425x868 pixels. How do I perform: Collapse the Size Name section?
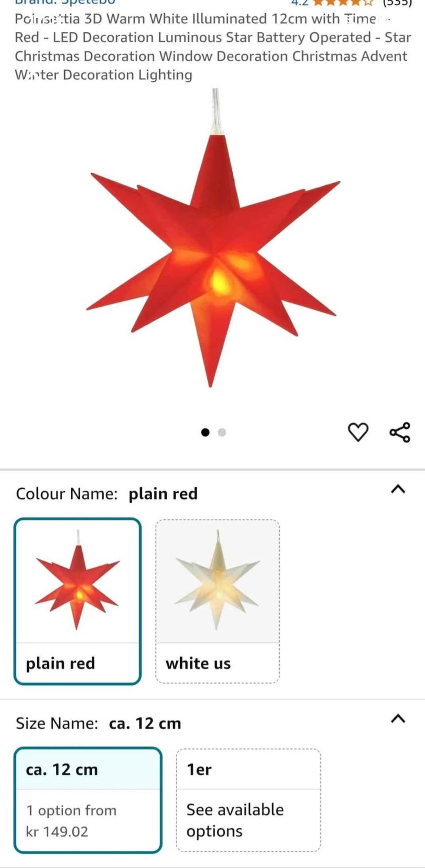(398, 719)
